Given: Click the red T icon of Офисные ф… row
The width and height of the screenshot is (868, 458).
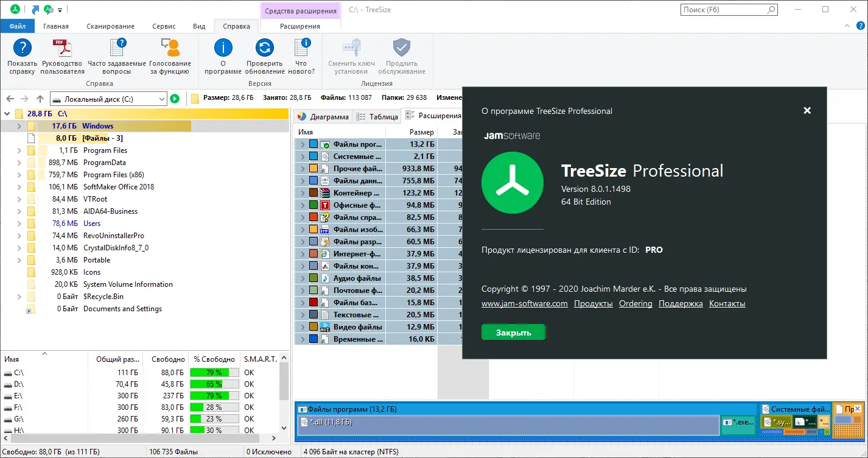Looking at the screenshot, I should [326, 205].
